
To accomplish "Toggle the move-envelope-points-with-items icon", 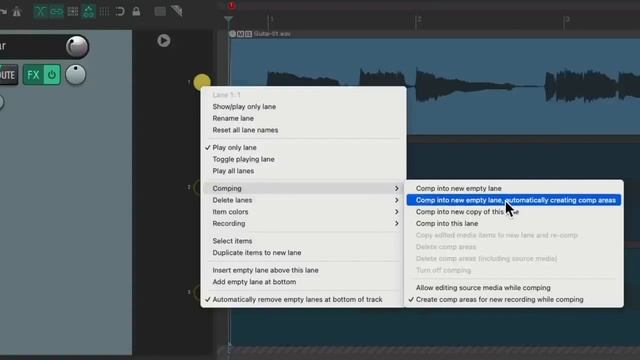I will coord(88,11).
